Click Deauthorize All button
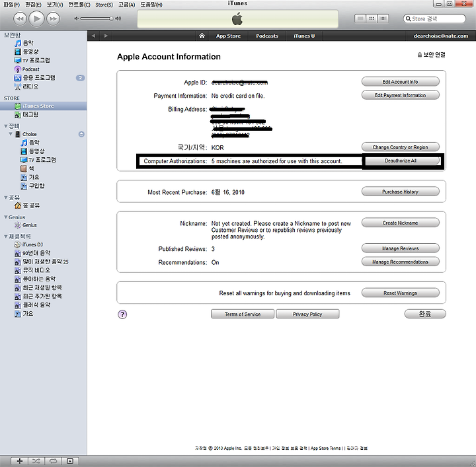 [x=401, y=161]
